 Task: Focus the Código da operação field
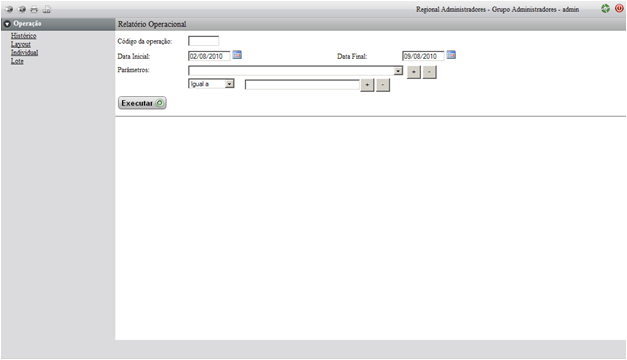point(204,41)
